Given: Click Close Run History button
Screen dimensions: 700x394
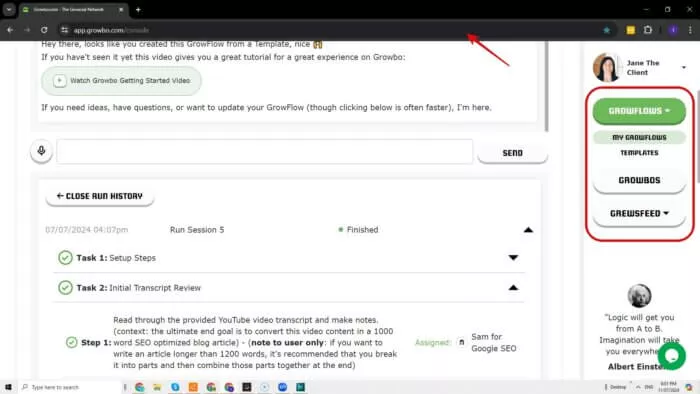Looking at the screenshot, I should click(100, 196).
